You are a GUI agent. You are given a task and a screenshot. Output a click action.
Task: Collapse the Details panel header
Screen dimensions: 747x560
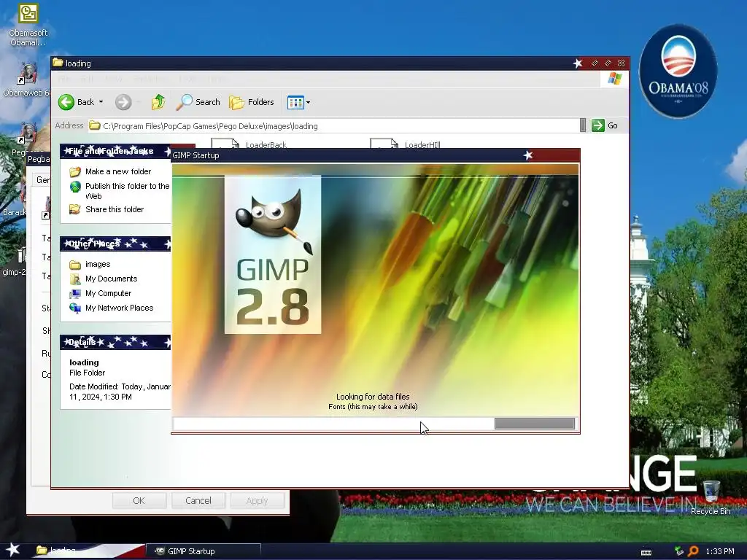(x=115, y=343)
